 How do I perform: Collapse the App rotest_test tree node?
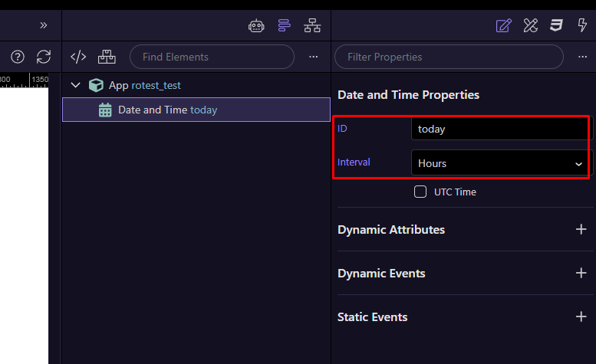click(x=75, y=85)
